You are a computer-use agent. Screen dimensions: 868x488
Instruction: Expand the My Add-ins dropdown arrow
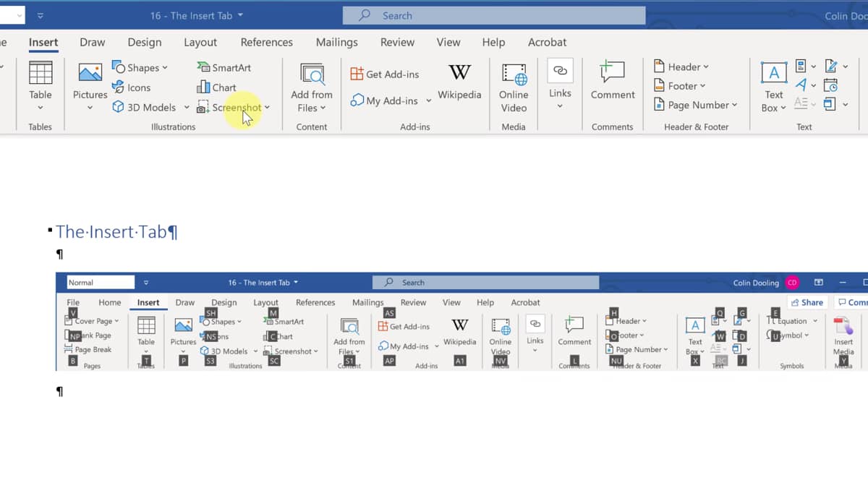click(428, 100)
